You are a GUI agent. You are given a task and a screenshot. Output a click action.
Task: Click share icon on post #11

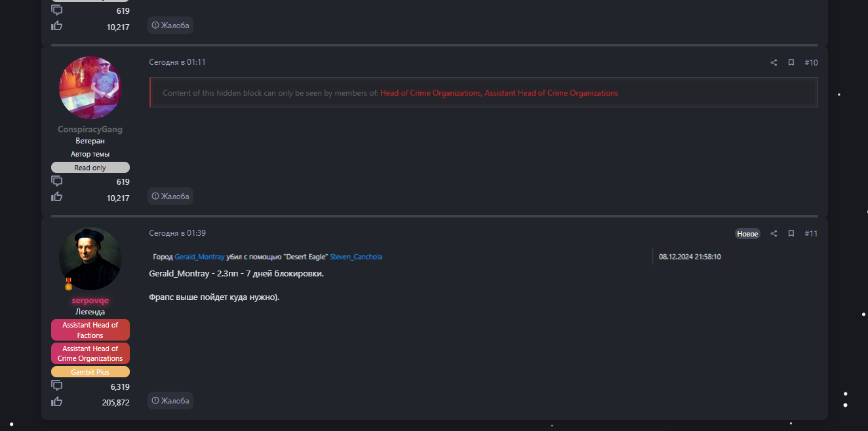tap(774, 234)
